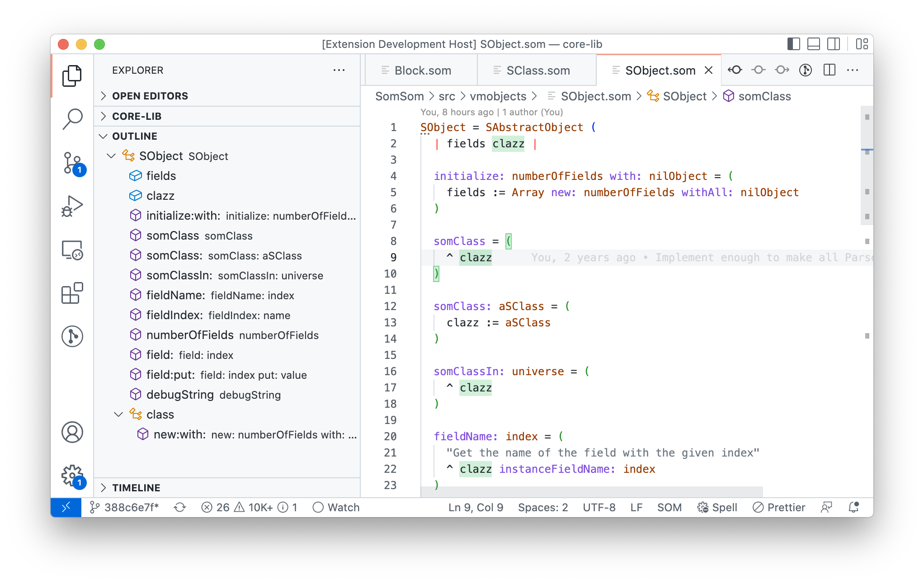
Task: Split the editor to the right
Action: coord(830,70)
